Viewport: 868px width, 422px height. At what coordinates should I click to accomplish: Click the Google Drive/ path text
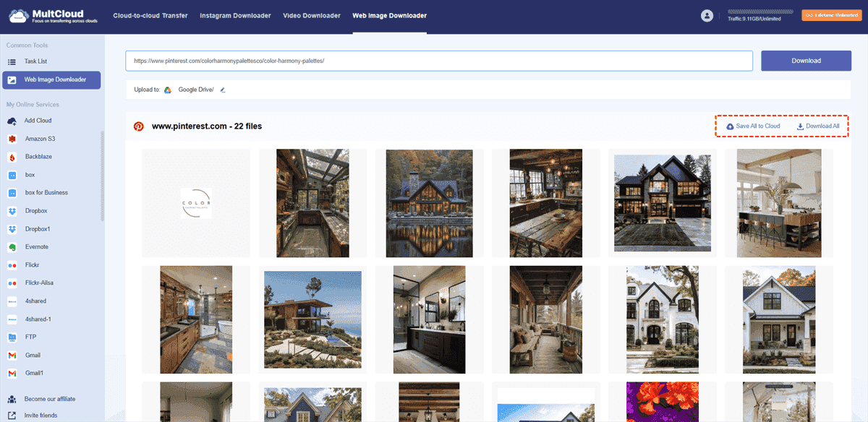point(196,90)
